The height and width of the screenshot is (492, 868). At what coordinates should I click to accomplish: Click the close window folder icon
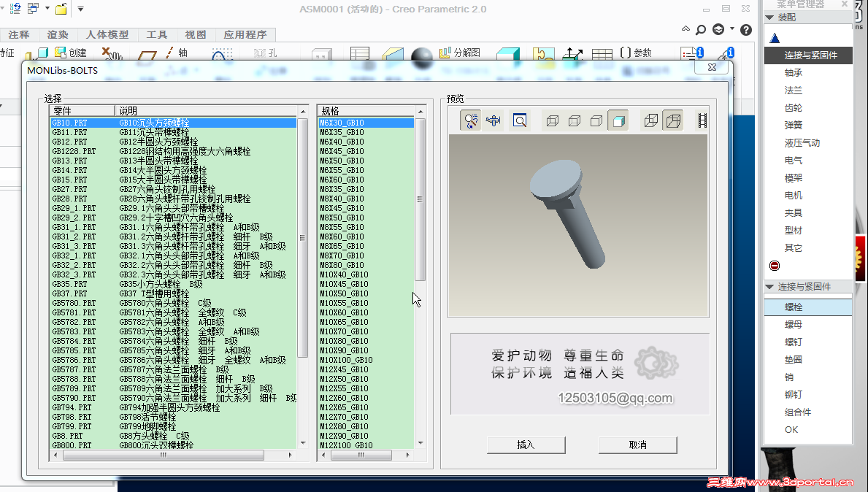point(61,9)
